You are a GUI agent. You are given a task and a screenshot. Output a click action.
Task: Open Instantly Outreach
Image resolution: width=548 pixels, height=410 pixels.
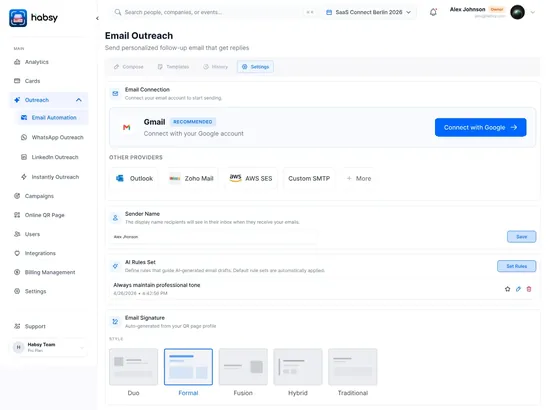point(51,177)
